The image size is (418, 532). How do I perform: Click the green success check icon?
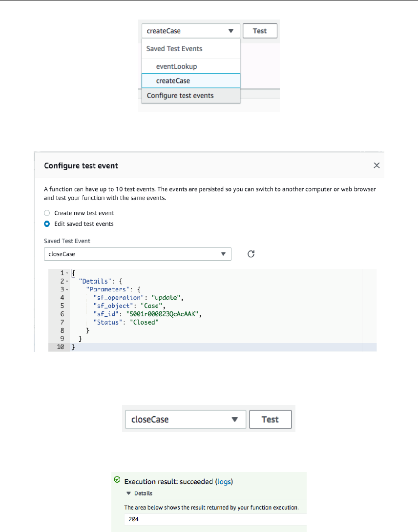(x=117, y=480)
